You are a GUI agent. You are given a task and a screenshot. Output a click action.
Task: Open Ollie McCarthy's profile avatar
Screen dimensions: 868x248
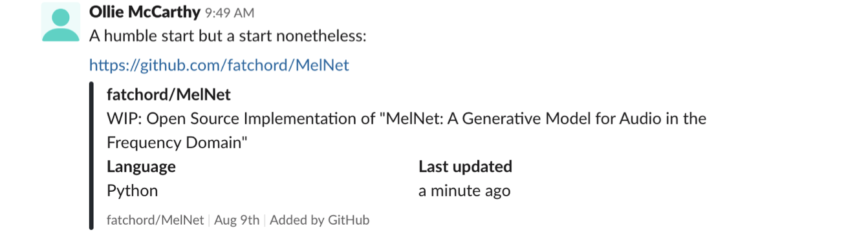60,22
